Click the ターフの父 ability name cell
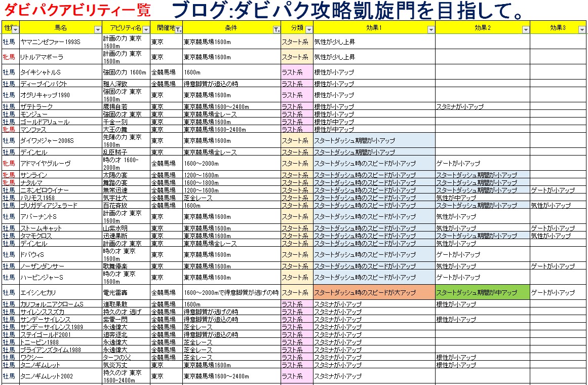Viewport: 588px width, 385px height. click(x=126, y=357)
